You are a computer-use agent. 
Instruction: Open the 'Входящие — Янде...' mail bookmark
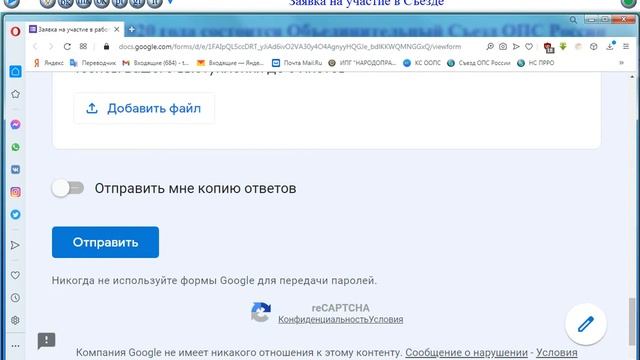230,63
